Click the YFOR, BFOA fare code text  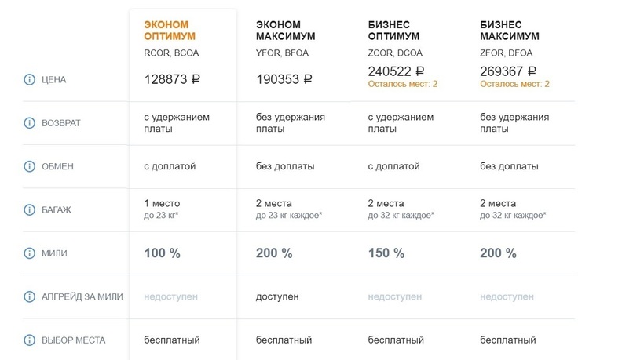(283, 54)
